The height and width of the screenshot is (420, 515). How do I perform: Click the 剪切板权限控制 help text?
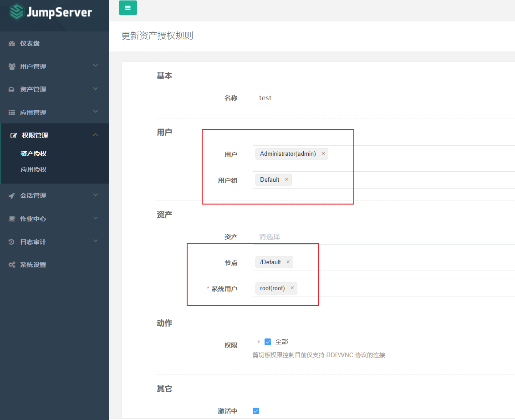319,355
